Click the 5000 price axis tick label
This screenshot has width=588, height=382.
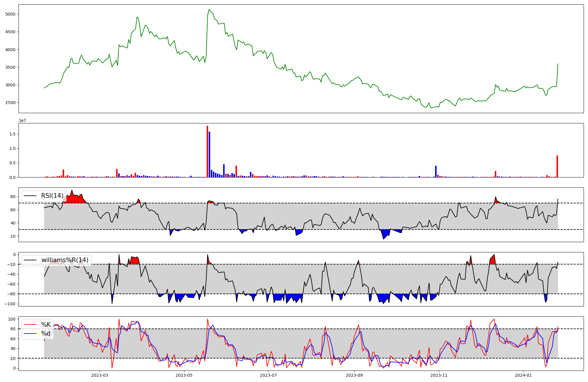(x=11, y=14)
